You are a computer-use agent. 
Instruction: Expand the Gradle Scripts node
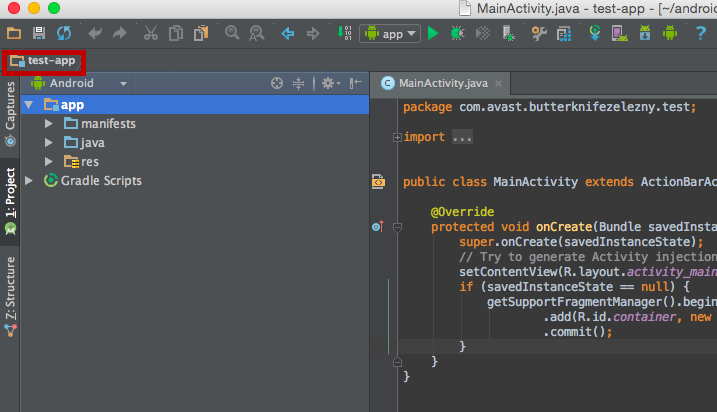[29, 181]
